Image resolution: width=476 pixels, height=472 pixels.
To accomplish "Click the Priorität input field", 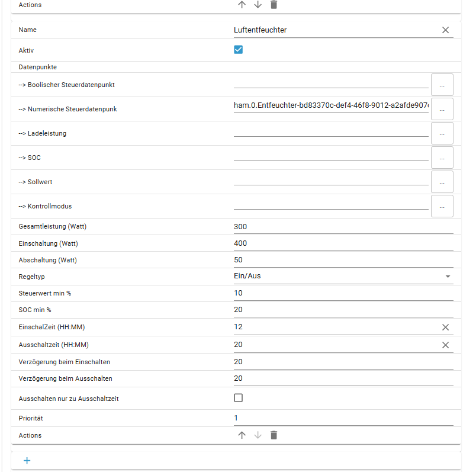I will tap(343, 418).
